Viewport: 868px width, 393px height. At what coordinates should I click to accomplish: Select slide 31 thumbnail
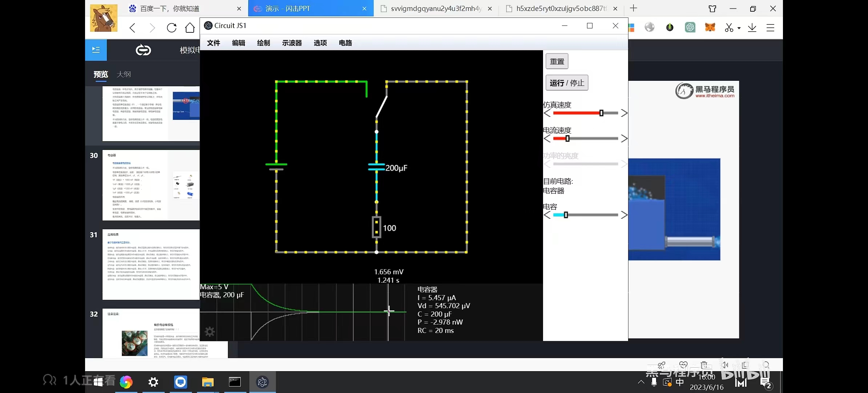click(x=151, y=264)
